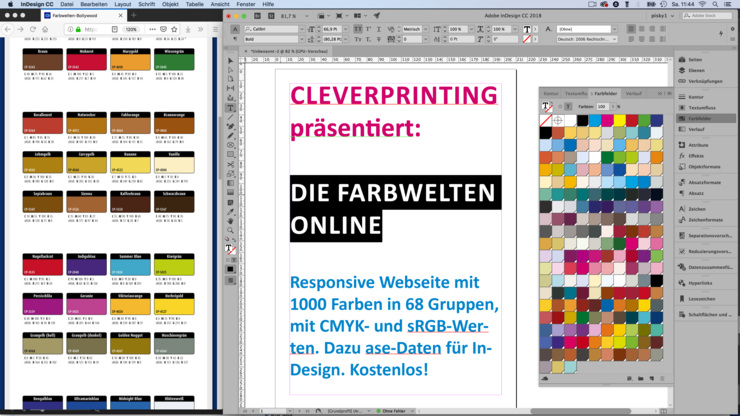Click the Adobe Stock search field
The width and height of the screenshot is (740, 416).
708,16
